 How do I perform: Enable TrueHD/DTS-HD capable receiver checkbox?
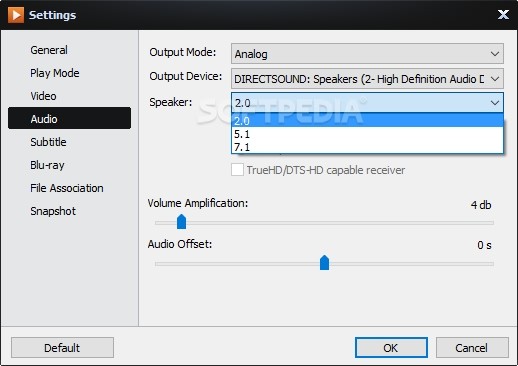[x=237, y=170]
